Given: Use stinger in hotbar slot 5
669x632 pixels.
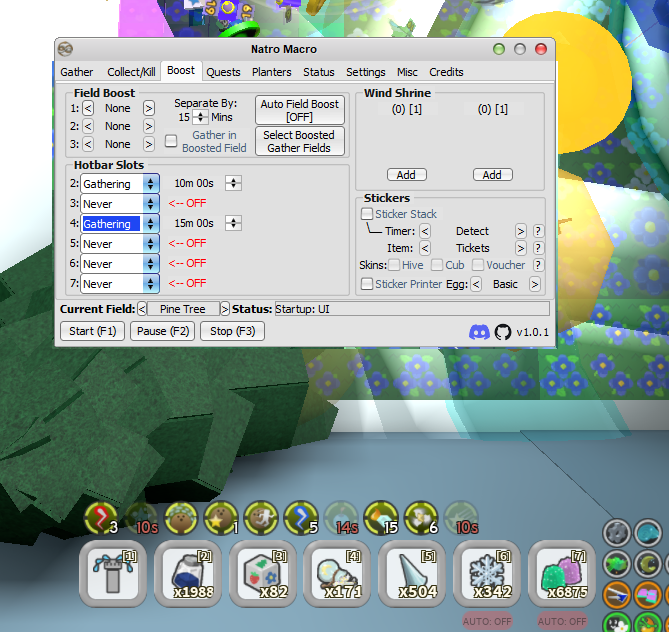Looking at the screenshot, I should pos(412,574).
